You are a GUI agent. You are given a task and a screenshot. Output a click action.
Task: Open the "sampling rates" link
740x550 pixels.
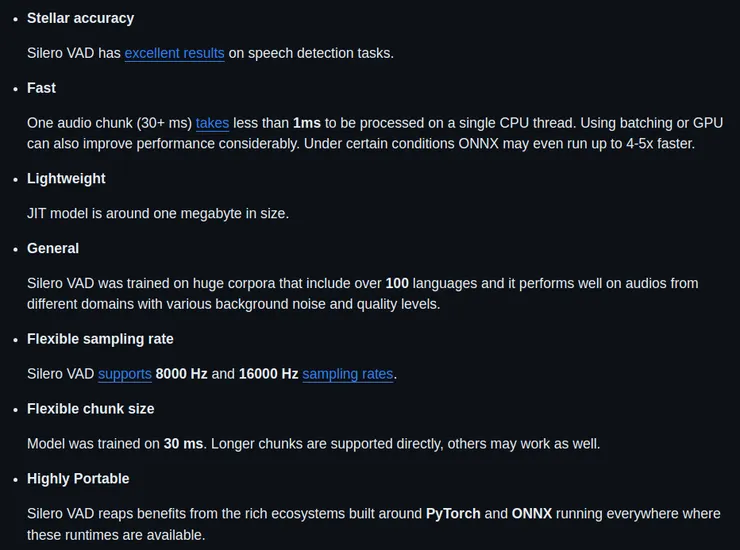click(x=348, y=374)
